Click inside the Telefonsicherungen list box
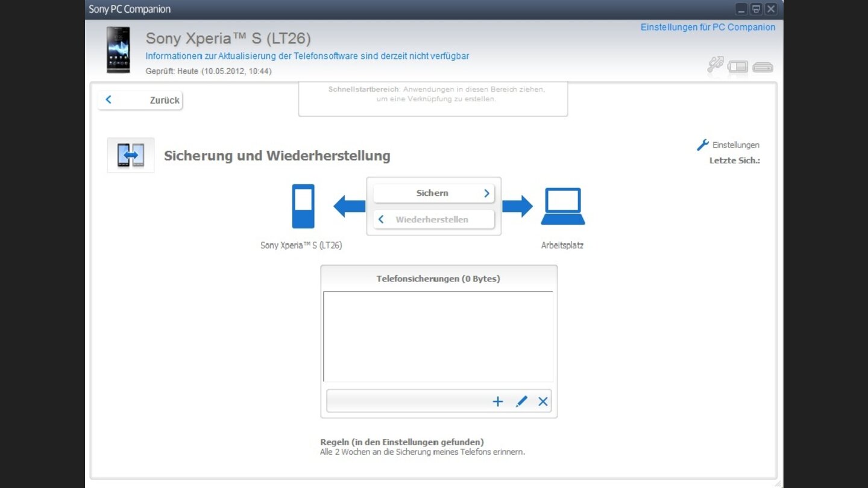868x488 pixels. [x=438, y=337]
